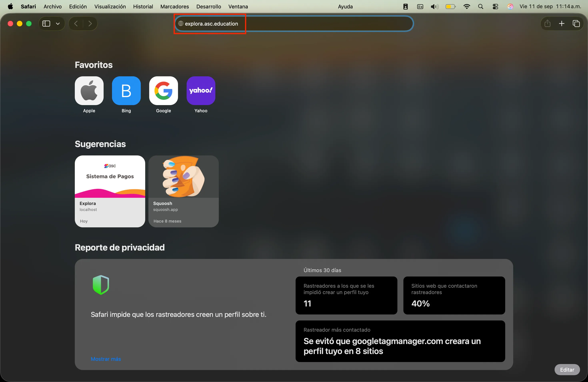Open the Apple system menu
Screen dimensions: 588x382
pos(10,6)
